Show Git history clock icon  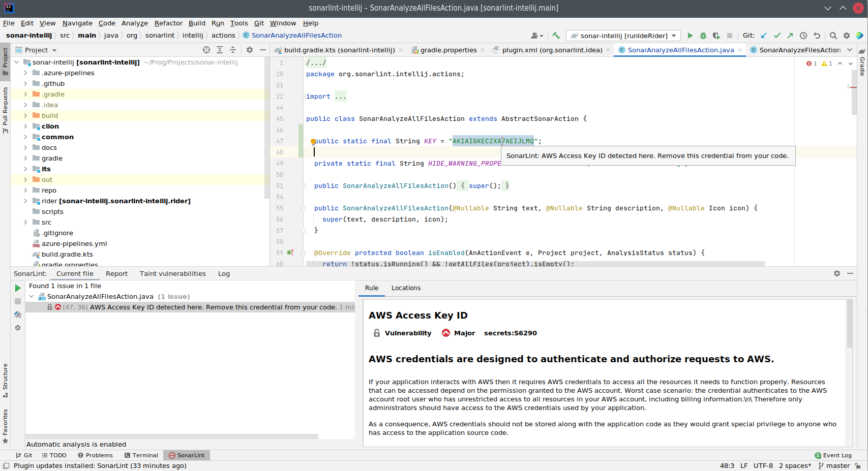coord(803,36)
